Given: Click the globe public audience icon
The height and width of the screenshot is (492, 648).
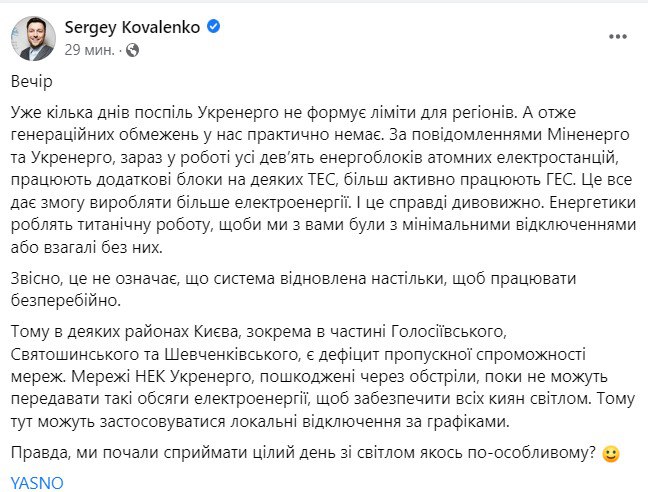Looking at the screenshot, I should click(x=133, y=49).
